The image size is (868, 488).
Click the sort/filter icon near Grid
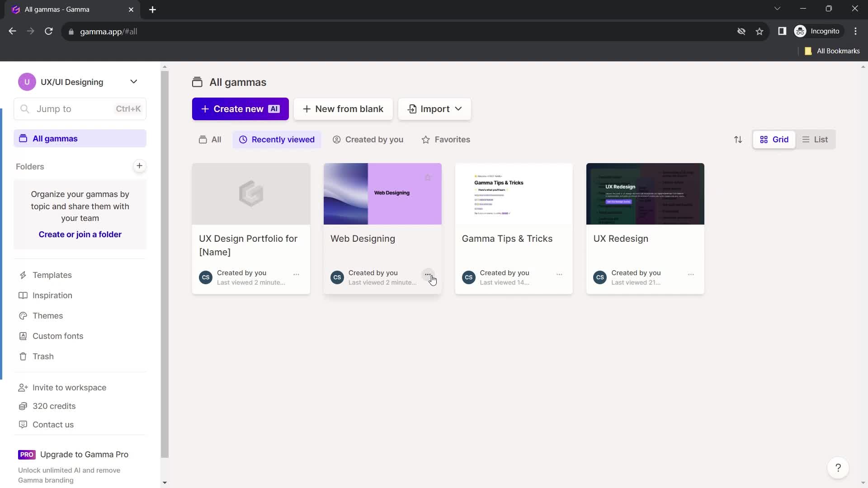pos(739,140)
